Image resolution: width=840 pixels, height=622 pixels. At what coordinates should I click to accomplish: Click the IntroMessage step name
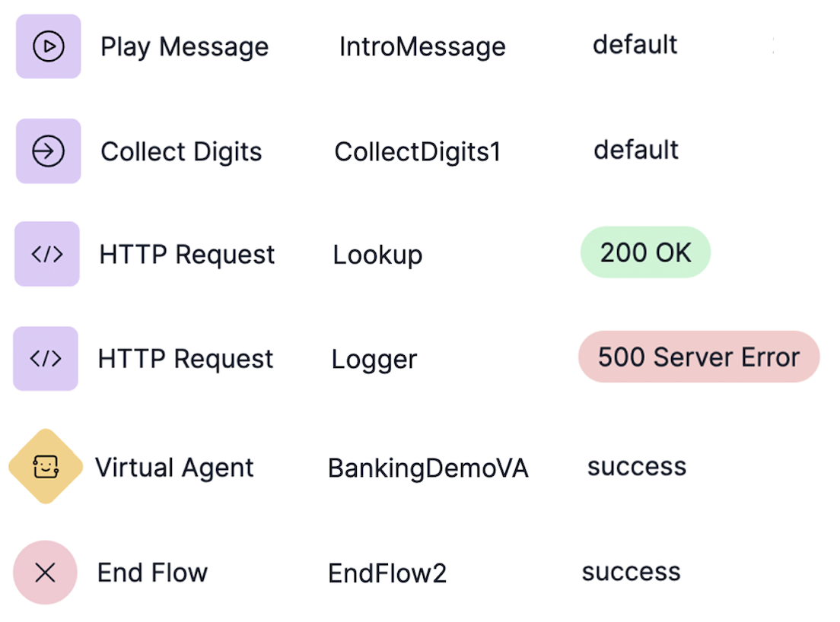click(422, 46)
